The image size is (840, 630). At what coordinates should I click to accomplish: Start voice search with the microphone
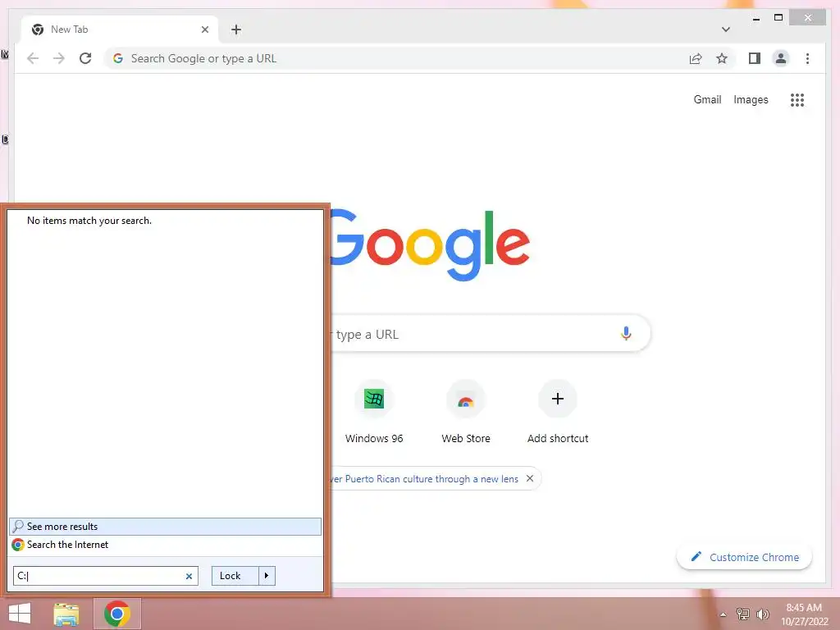[x=626, y=334]
